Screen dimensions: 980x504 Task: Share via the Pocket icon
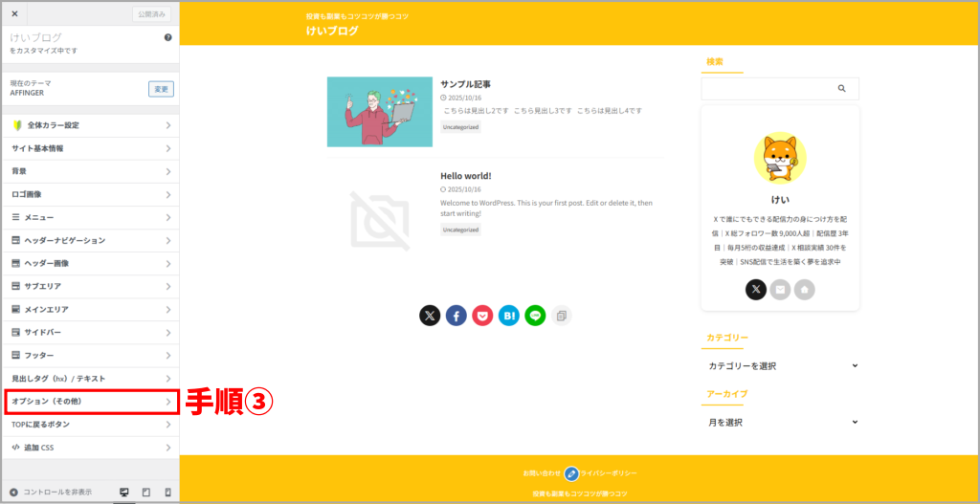pos(482,316)
